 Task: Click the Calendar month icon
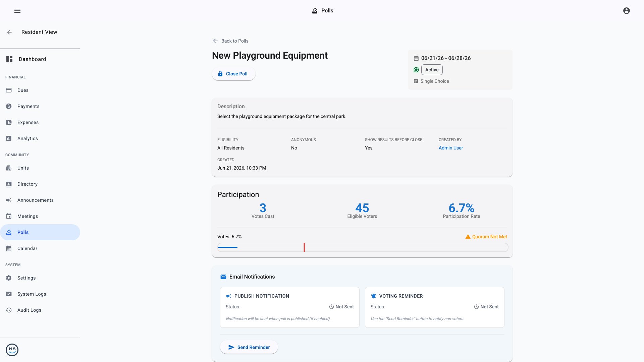[x=9, y=248]
